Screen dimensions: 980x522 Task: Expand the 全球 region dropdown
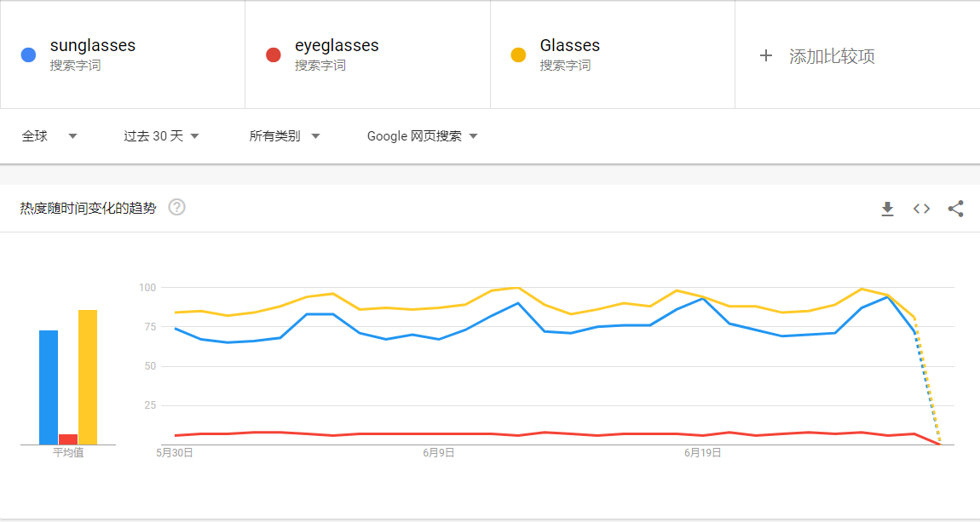click(x=49, y=136)
